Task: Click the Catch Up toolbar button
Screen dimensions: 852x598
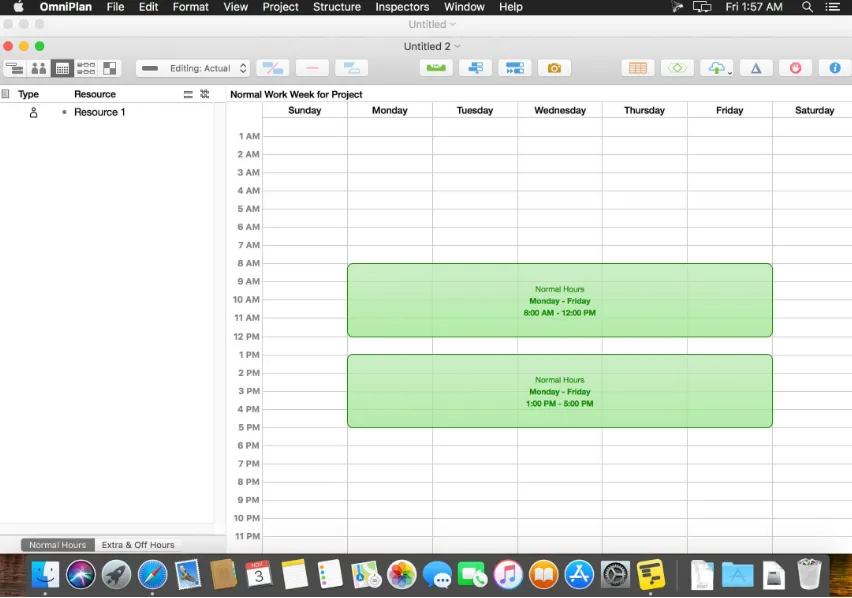Action: pos(475,68)
